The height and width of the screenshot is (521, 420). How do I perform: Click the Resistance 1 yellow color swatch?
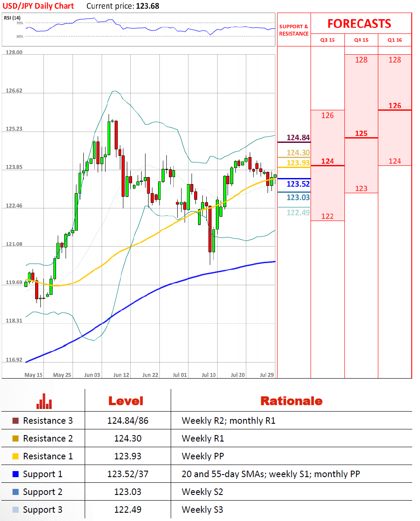[16, 456]
